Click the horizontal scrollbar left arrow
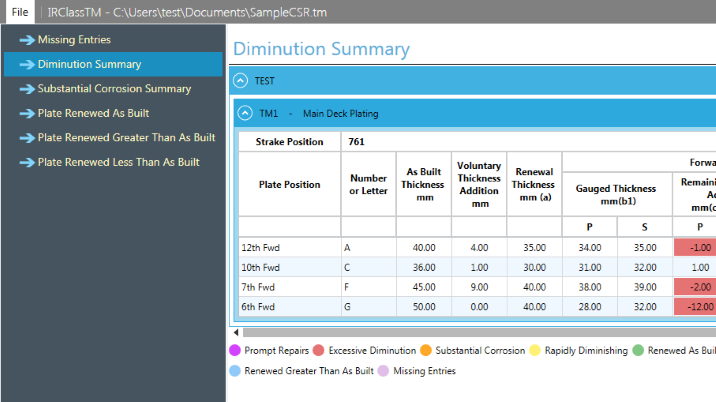Viewport: 716px width, 402px height. 236,333
